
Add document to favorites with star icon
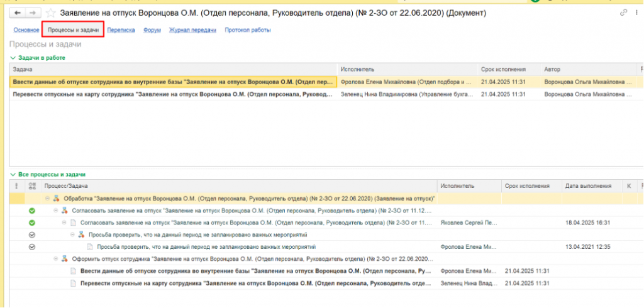pos(50,13)
